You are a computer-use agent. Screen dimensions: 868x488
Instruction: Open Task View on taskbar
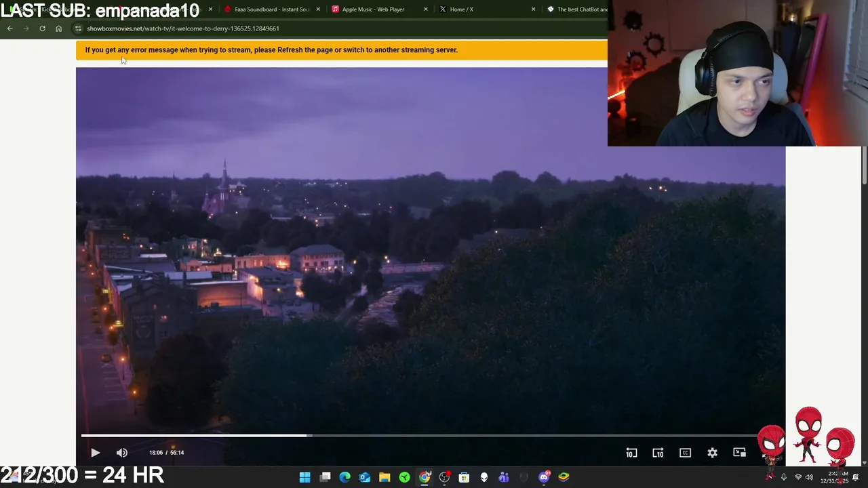click(325, 477)
